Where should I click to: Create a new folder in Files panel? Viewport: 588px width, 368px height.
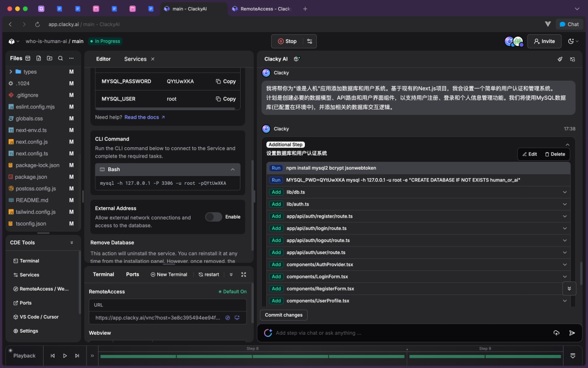[x=50, y=58]
